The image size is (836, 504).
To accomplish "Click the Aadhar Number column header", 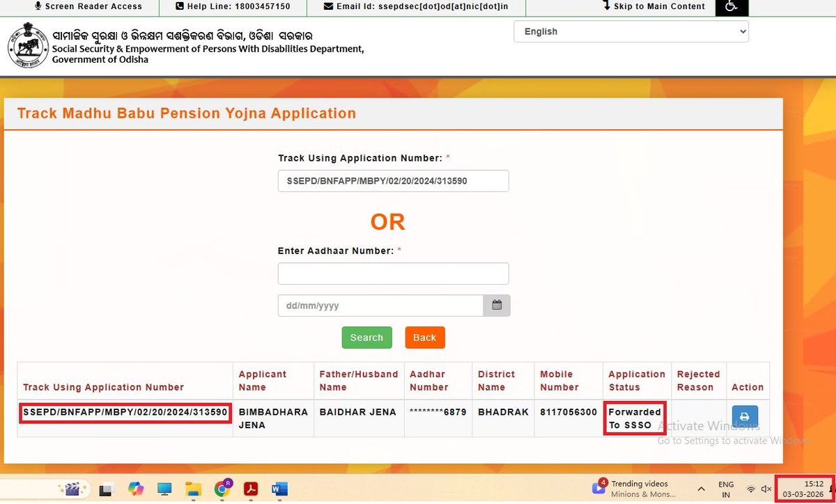I will coord(429,381).
